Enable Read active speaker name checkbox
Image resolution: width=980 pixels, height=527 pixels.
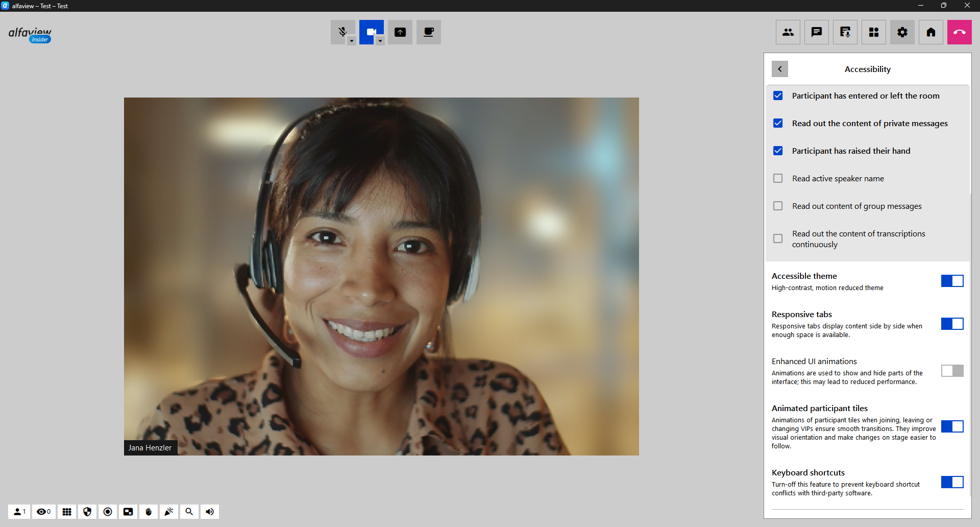pos(778,178)
